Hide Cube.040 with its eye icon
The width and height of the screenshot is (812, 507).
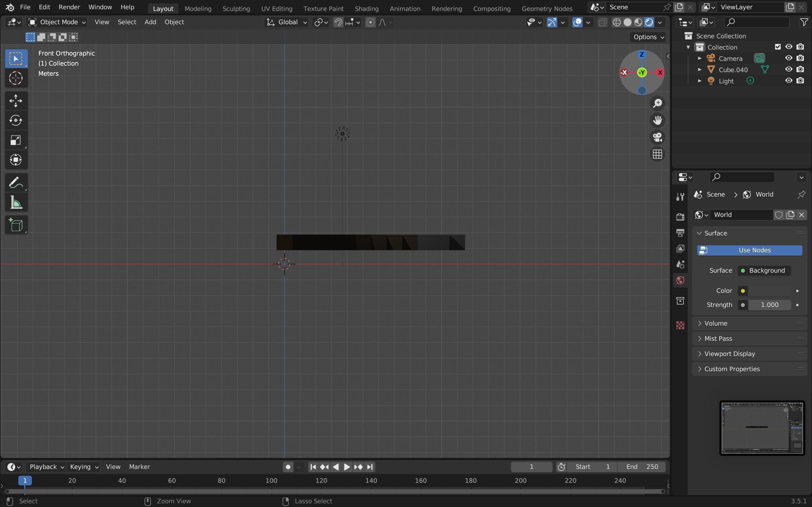[789, 69]
